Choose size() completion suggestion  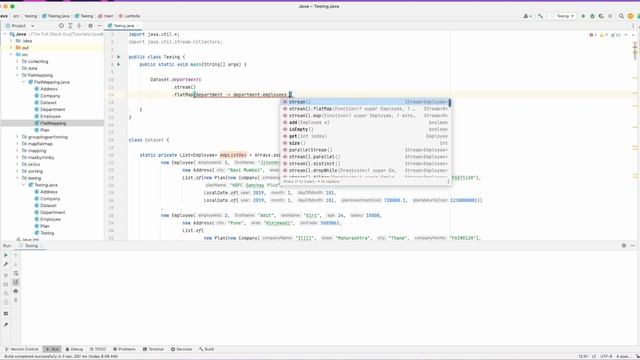(365, 143)
